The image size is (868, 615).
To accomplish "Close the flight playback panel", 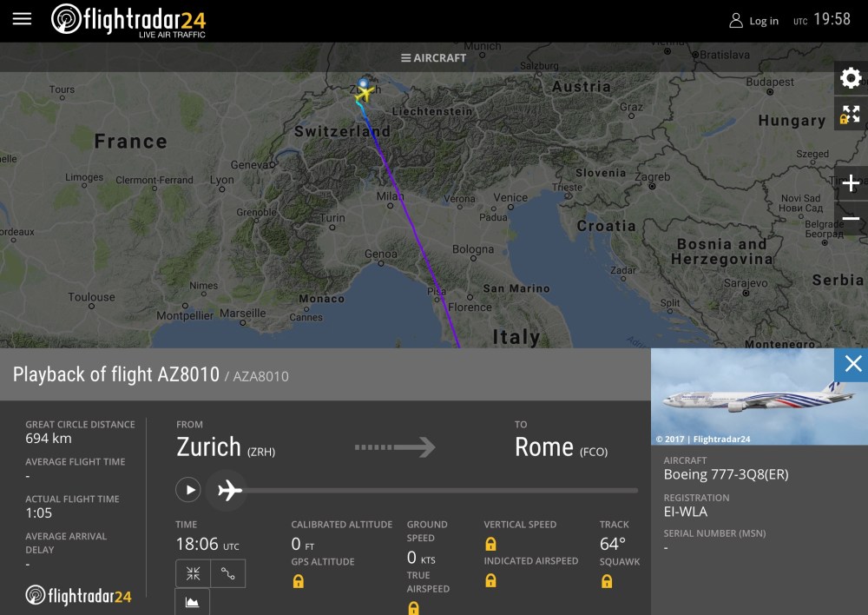I will tap(852, 364).
